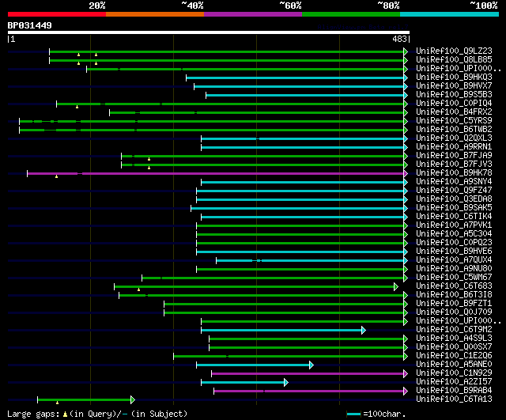The width and height of the screenshot is (506, 420).
Task: Click the yellow gap marker under C0PIQ4 bar
Action: (x=77, y=107)
